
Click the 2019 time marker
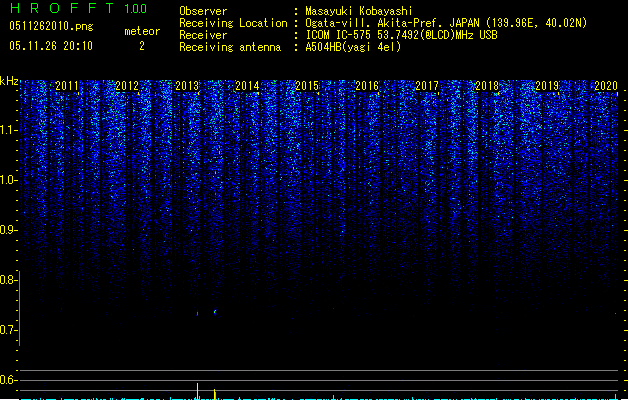point(547,86)
